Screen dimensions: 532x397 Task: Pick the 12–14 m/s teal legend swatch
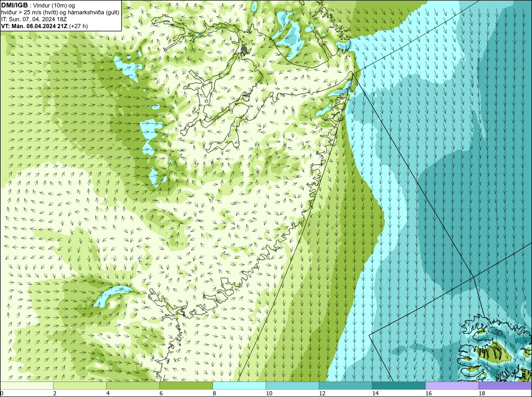tap(346, 386)
